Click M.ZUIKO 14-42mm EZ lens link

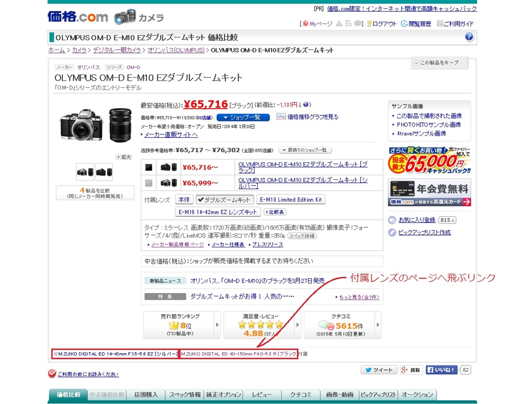(x=118, y=354)
